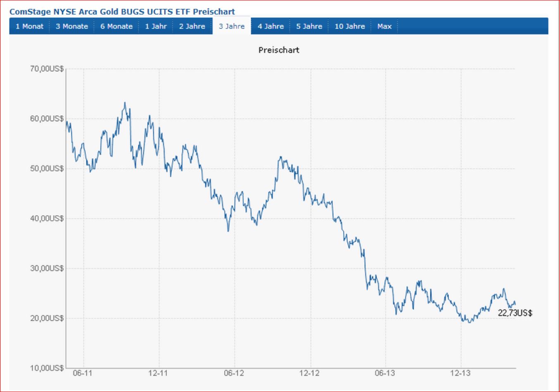Show the 1 Jahr price chart
This screenshot has width=560, height=392.
coord(156,26)
